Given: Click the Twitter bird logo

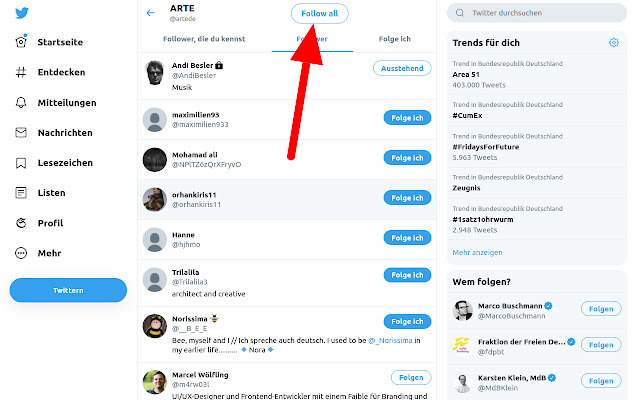Looking at the screenshot, I should 21,14.
